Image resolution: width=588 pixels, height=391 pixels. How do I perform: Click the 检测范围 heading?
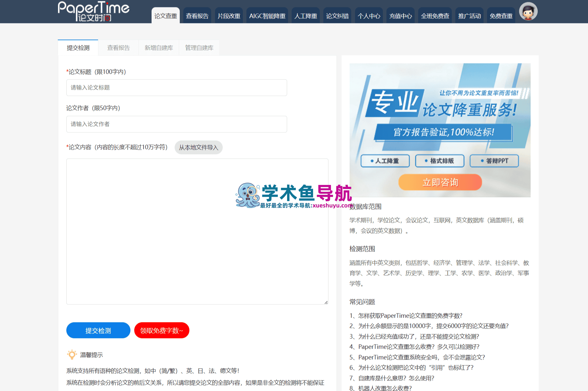click(362, 249)
